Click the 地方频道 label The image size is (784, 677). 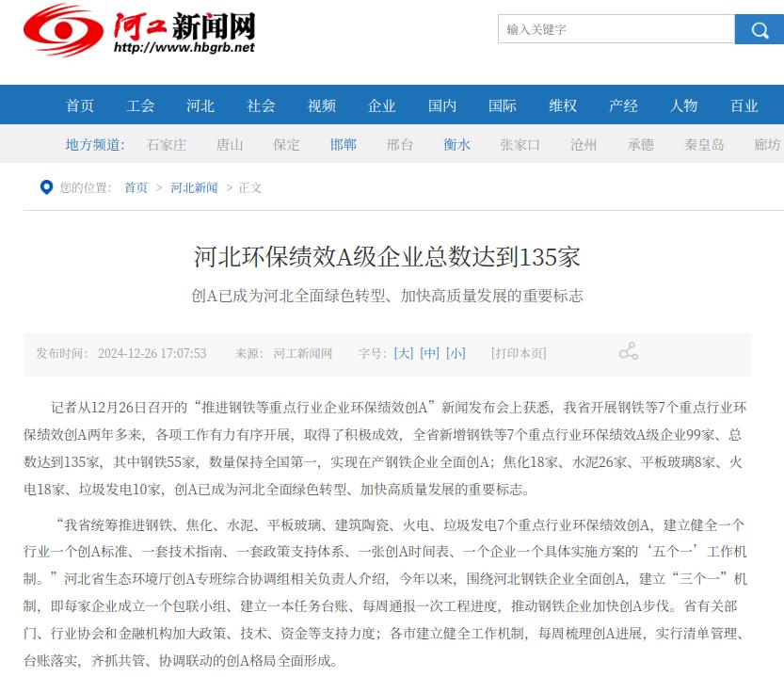click(x=95, y=145)
